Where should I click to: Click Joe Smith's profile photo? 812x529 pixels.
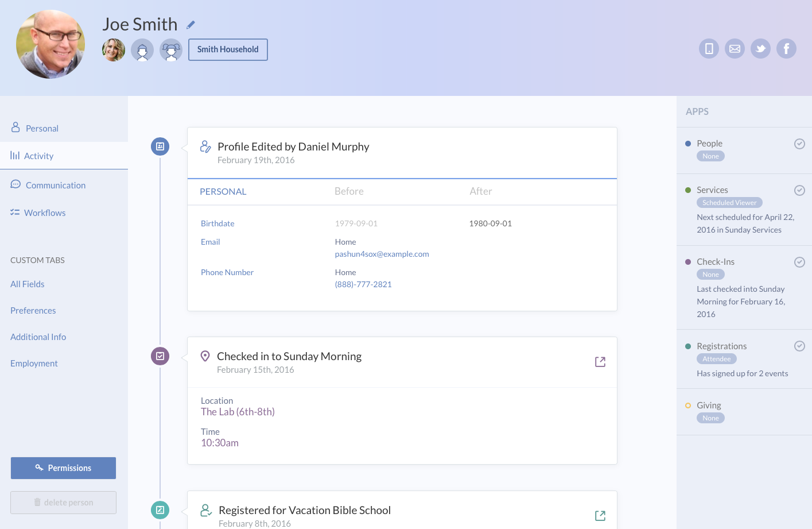point(50,44)
